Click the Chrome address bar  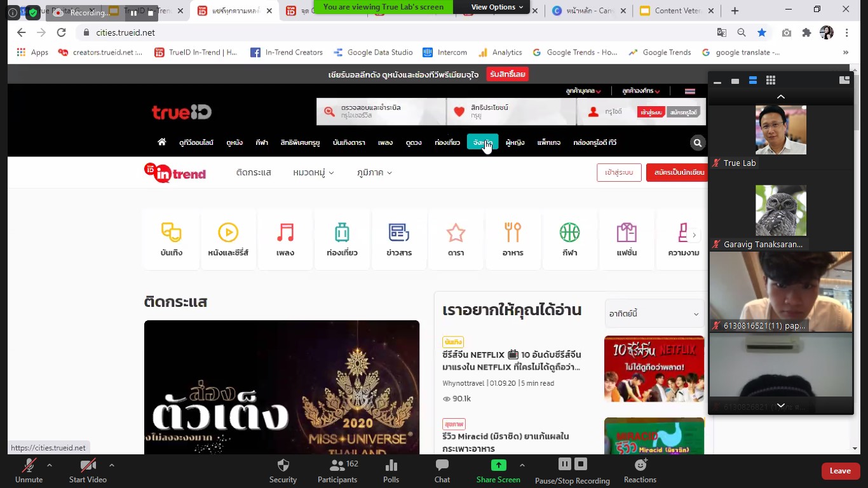point(394,32)
